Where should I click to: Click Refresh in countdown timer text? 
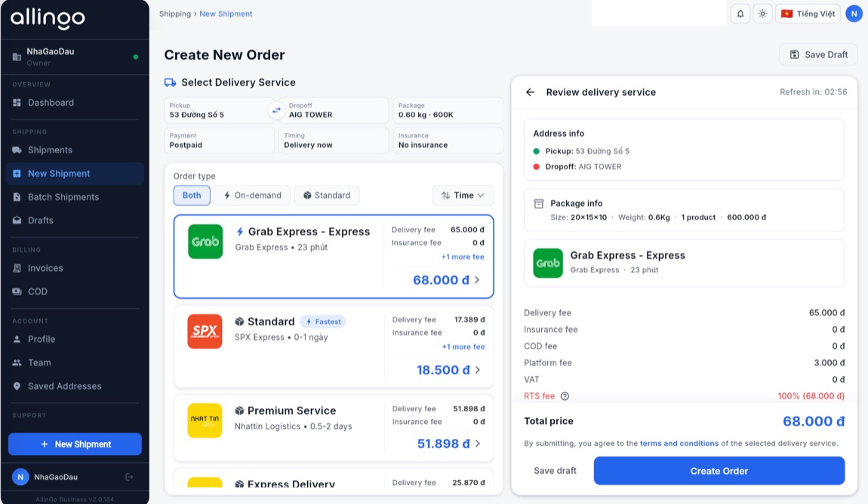click(813, 92)
